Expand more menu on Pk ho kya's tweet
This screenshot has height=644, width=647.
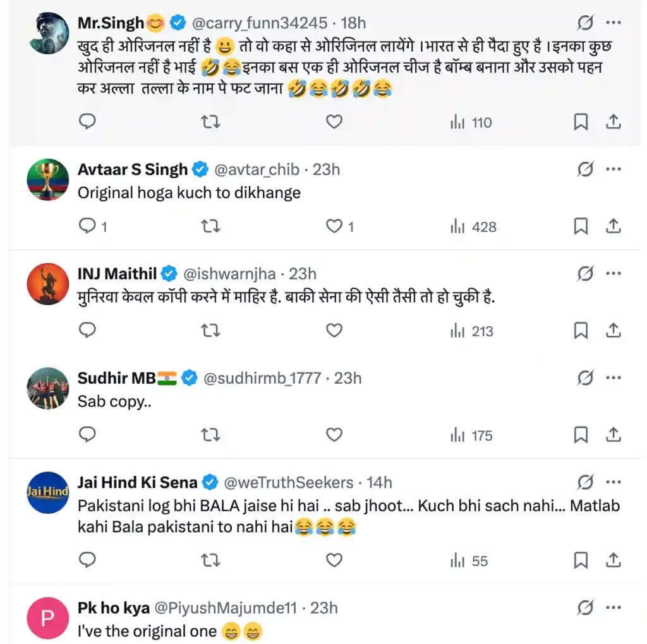[613, 608]
